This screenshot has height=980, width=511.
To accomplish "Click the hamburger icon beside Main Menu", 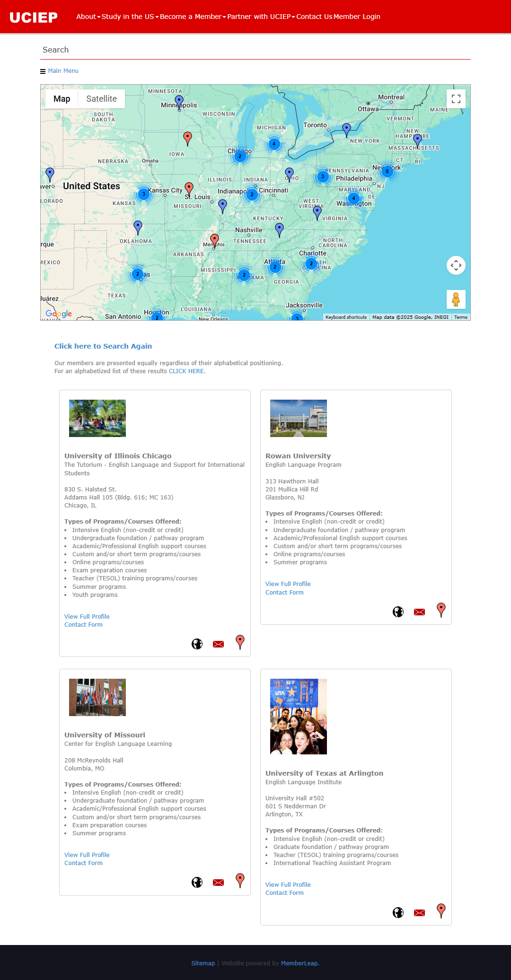I will click(43, 71).
